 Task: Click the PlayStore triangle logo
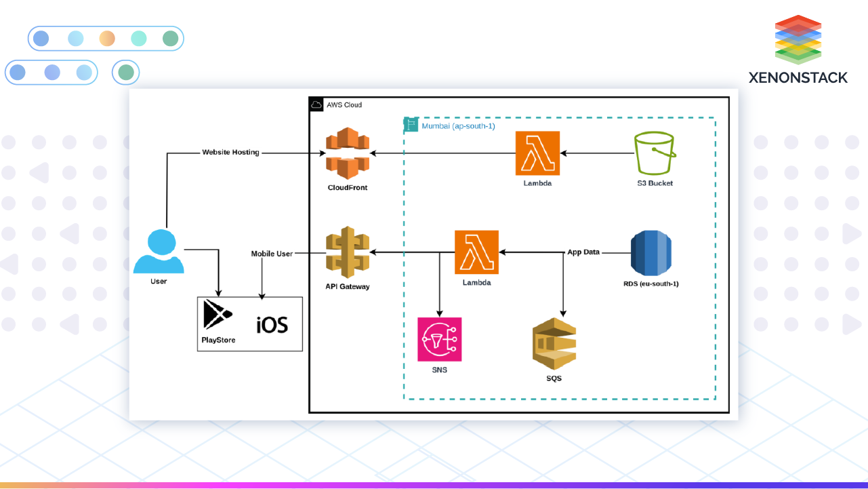click(218, 315)
